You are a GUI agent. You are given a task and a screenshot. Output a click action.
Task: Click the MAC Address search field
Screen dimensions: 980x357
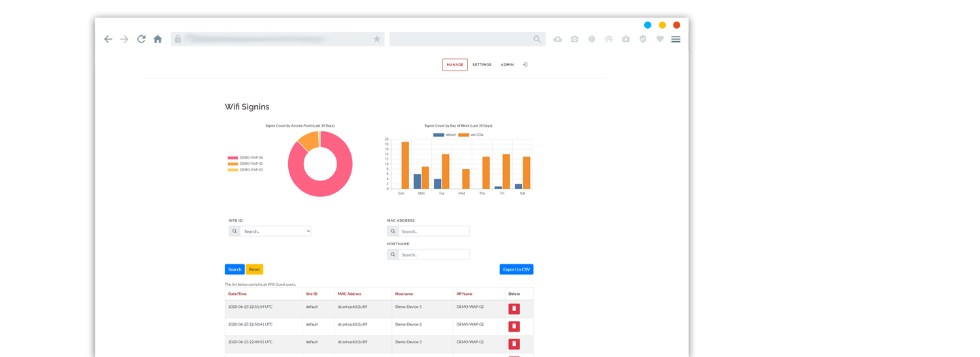(x=433, y=231)
